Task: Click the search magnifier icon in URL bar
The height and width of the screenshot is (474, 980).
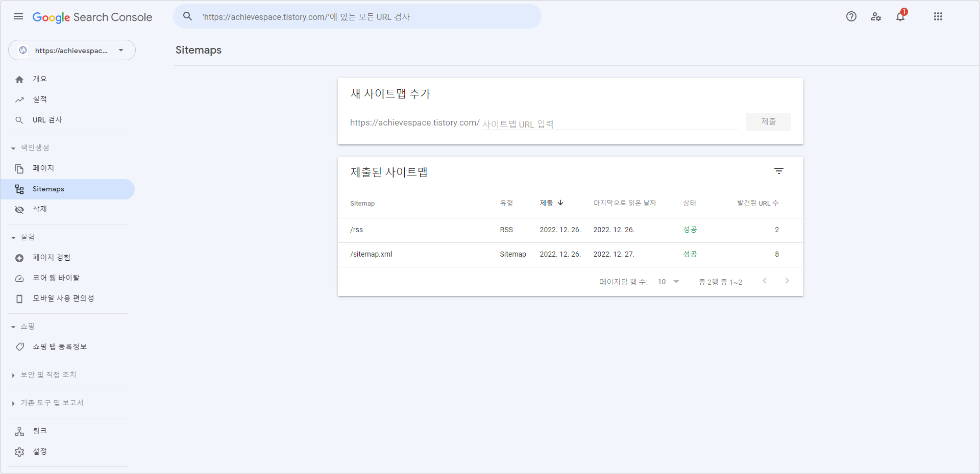Action: [x=188, y=16]
